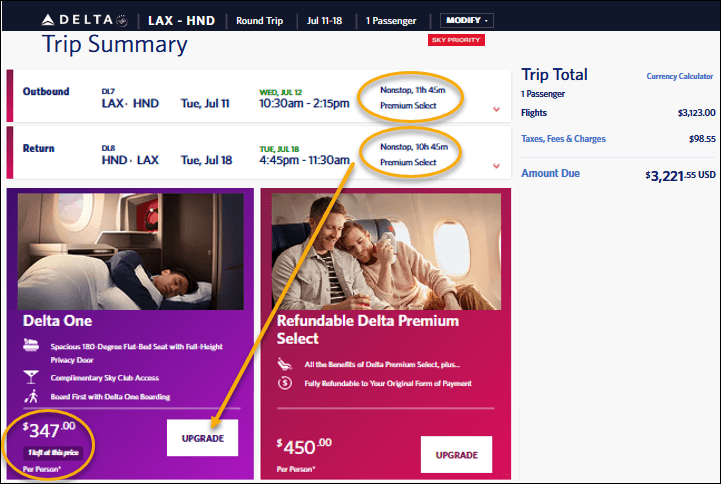The image size is (721, 484).
Task: Expand the Outbound flight details chevron
Action: point(496,109)
